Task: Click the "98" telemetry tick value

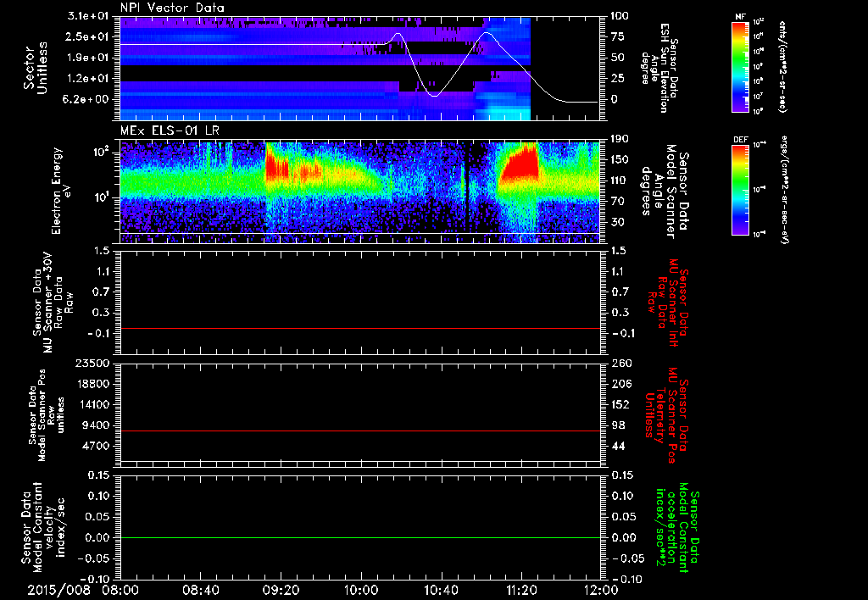Action: tap(618, 425)
